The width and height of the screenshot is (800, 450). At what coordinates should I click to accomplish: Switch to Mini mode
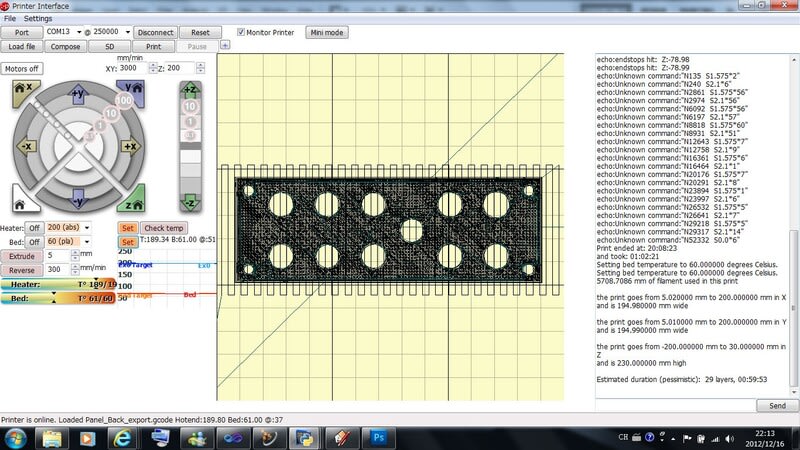pyautogui.click(x=327, y=32)
